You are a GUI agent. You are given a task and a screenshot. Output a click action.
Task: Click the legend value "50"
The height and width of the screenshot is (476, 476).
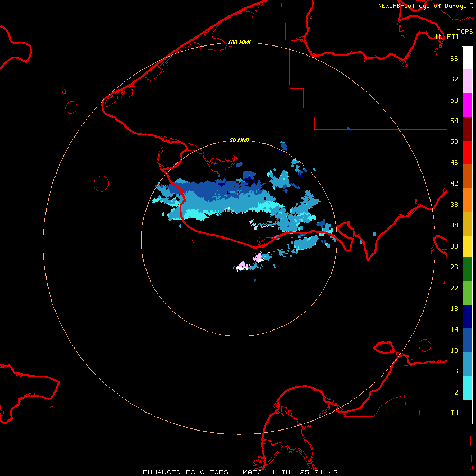454,142
